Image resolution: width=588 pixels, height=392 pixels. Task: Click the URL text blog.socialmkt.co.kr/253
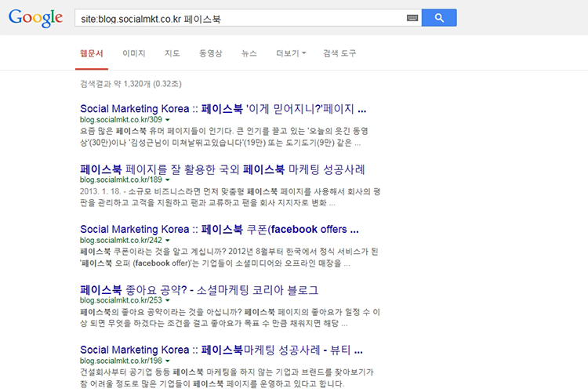pyautogui.click(x=121, y=300)
